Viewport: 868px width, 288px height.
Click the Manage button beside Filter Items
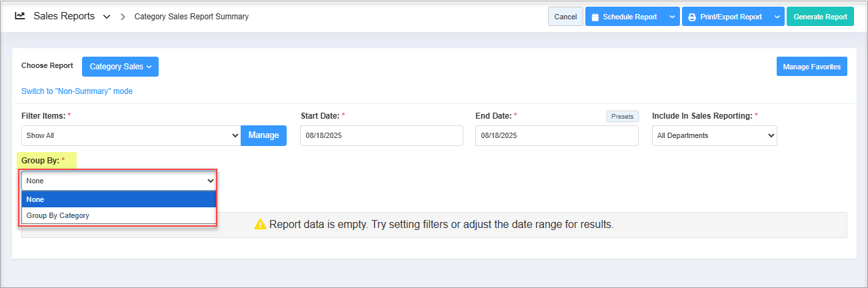(263, 135)
